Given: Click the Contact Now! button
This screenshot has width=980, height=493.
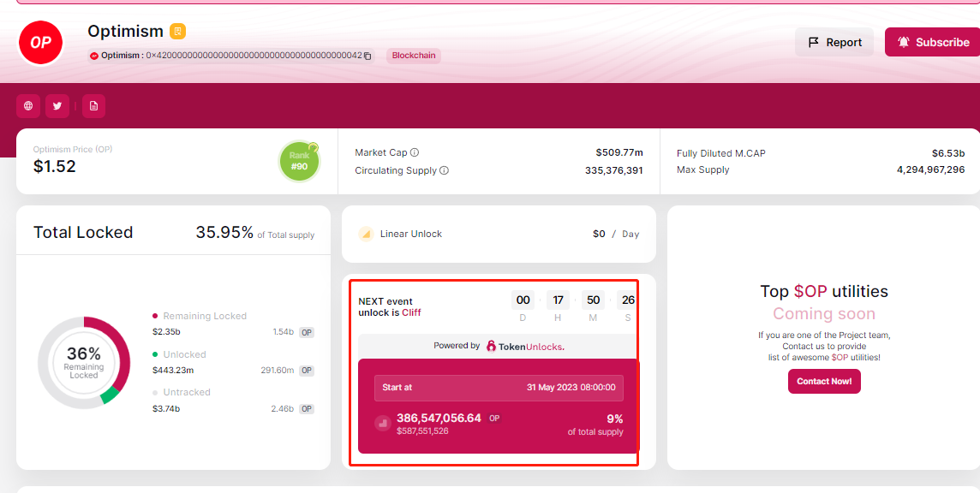Looking at the screenshot, I should point(824,381).
